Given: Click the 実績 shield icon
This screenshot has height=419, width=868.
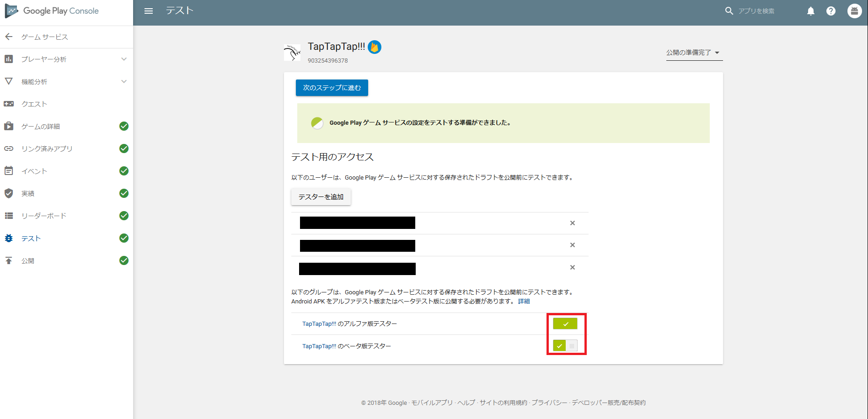Looking at the screenshot, I should pos(9,193).
